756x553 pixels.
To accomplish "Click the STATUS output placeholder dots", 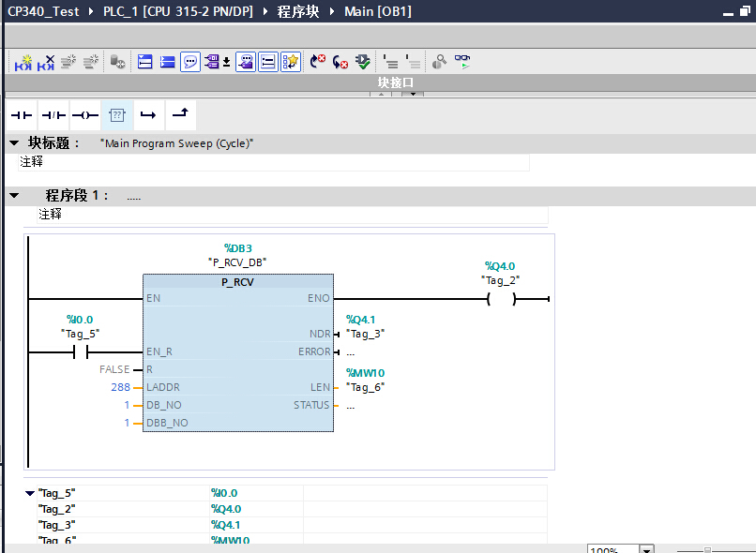I will 351,407.
